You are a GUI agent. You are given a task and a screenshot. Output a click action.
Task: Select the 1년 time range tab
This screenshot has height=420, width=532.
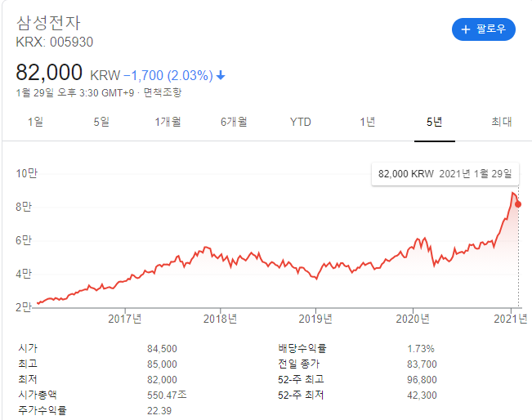tap(368, 122)
